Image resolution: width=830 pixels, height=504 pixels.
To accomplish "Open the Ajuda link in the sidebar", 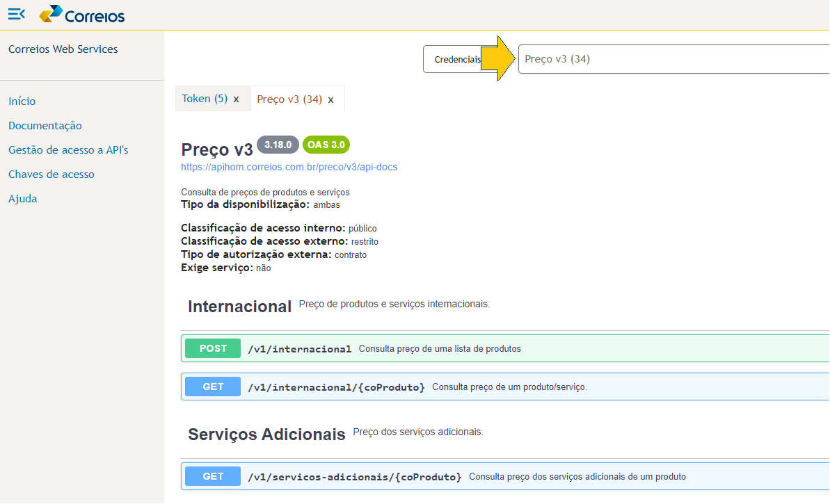I will coord(23,198).
